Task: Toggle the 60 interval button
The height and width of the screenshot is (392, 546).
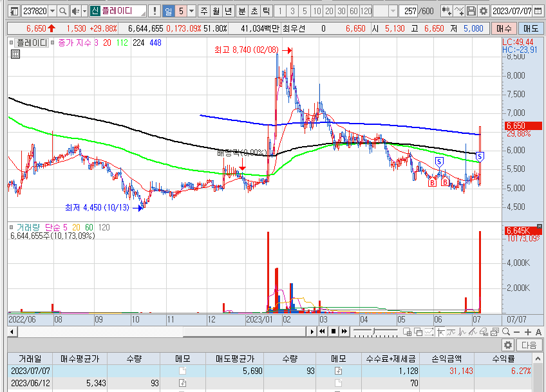Action: 353,11
